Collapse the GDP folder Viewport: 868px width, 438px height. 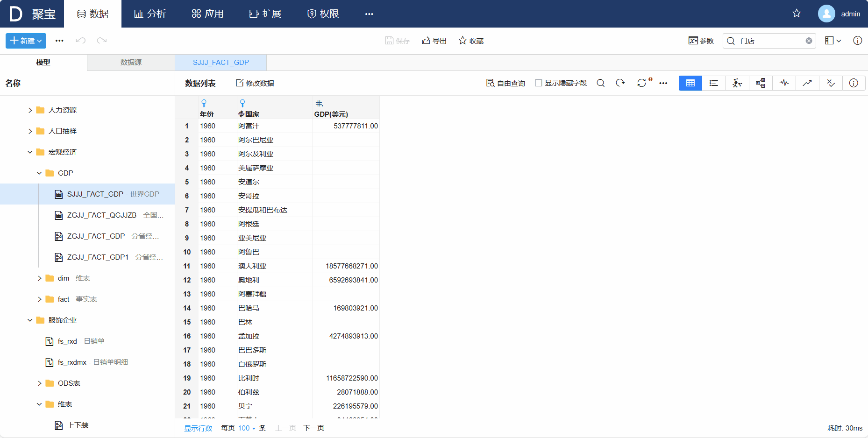click(x=39, y=173)
